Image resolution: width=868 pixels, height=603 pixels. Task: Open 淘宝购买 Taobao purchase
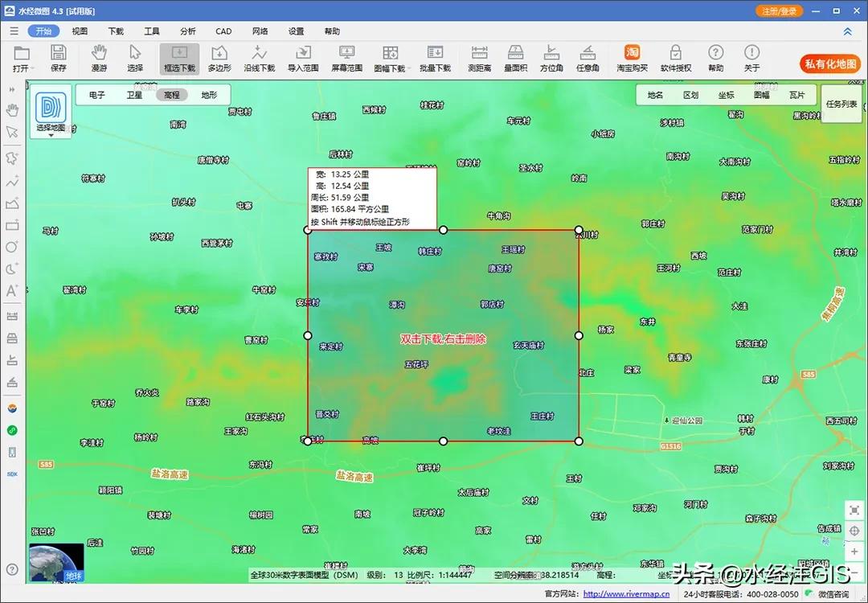click(x=632, y=59)
